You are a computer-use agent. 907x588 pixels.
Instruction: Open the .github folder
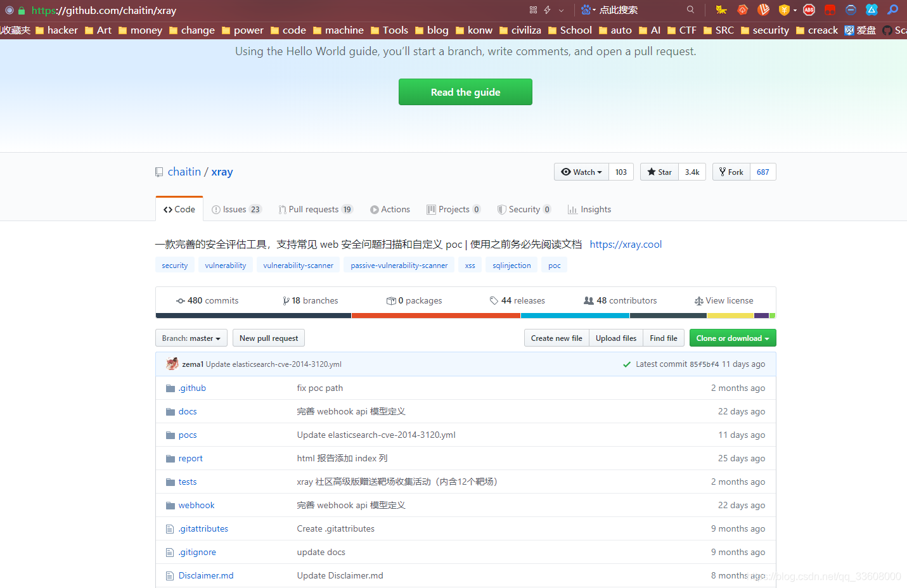tap(192, 388)
